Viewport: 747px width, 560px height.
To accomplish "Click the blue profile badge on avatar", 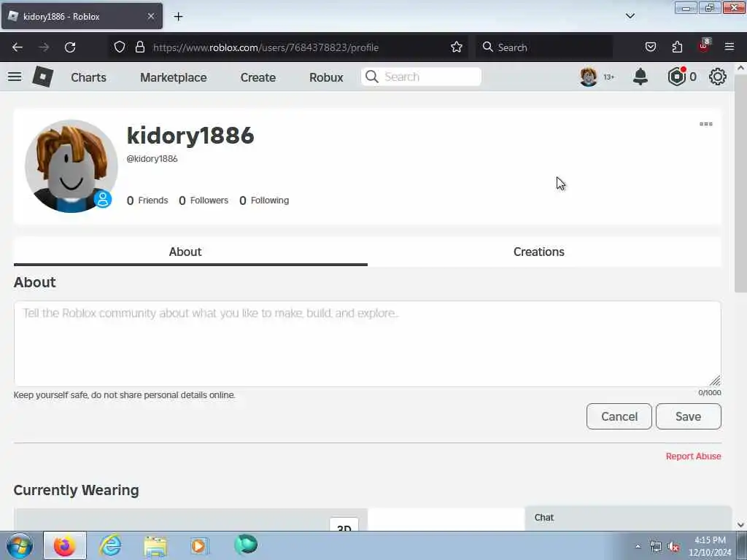I will pos(102,199).
